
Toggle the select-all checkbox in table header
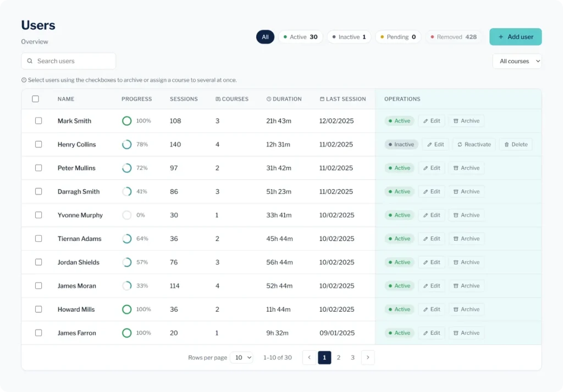click(x=35, y=99)
